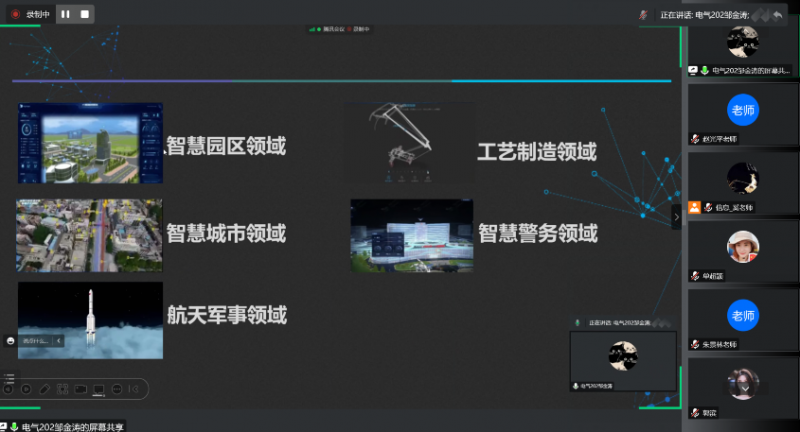800x432 pixels.
Task: Collapse the slide toolbar with end arrow
Action: click(134, 389)
